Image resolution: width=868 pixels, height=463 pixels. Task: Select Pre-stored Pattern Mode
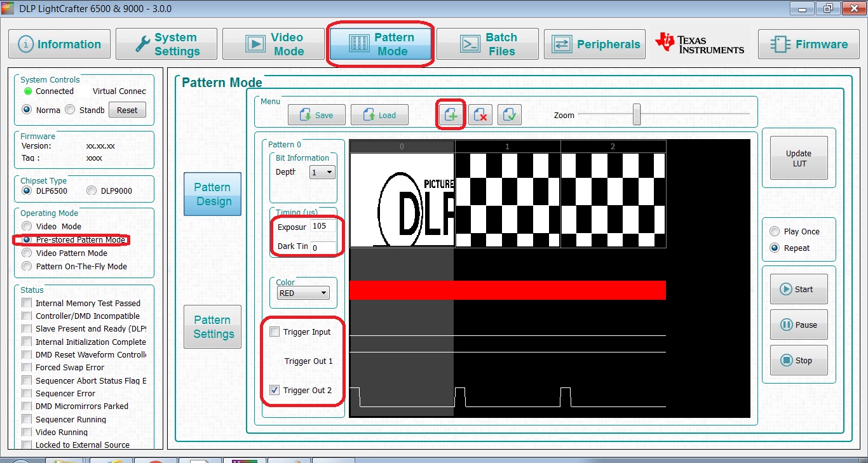(x=26, y=240)
